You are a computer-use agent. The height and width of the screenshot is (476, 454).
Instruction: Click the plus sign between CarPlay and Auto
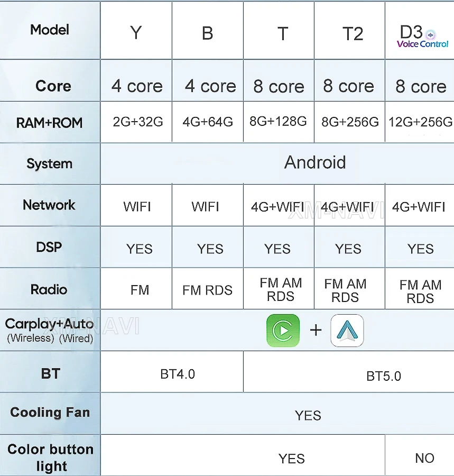tap(316, 331)
